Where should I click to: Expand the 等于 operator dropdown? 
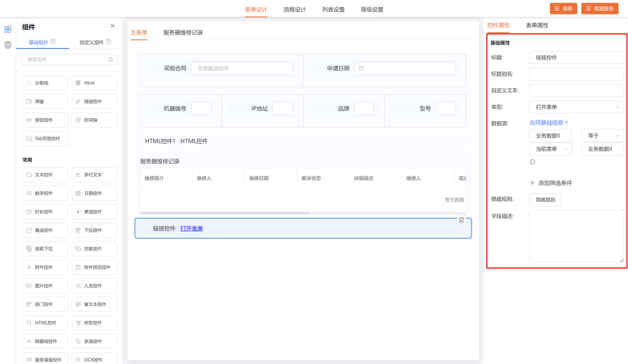click(x=602, y=136)
